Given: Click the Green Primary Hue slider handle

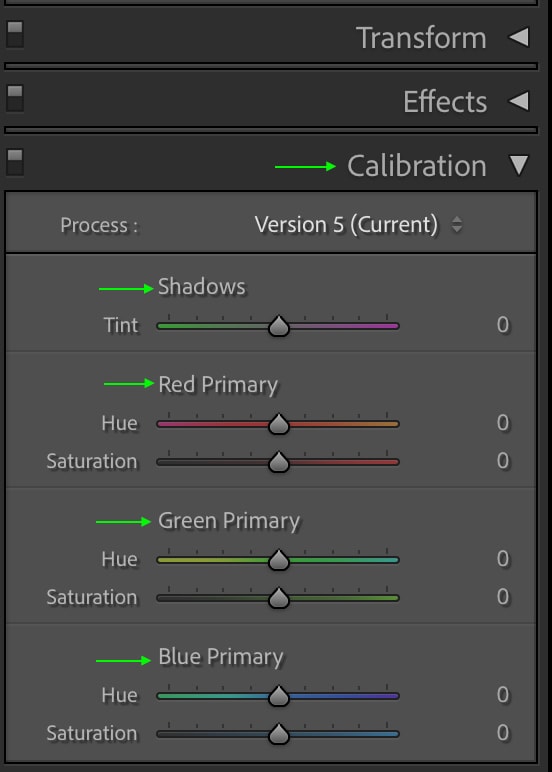Looking at the screenshot, I should point(279,560).
